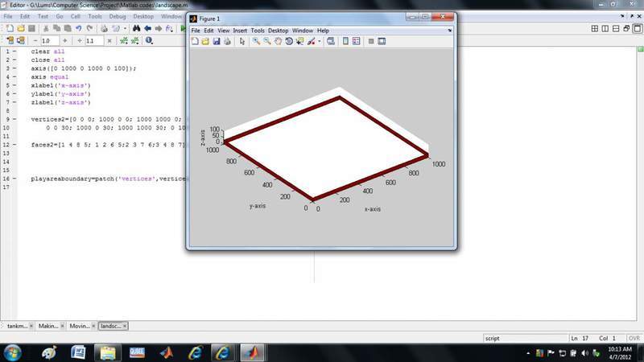644x362 pixels.
Task: Click the Print Figure icon
Action: pyautogui.click(x=227, y=41)
